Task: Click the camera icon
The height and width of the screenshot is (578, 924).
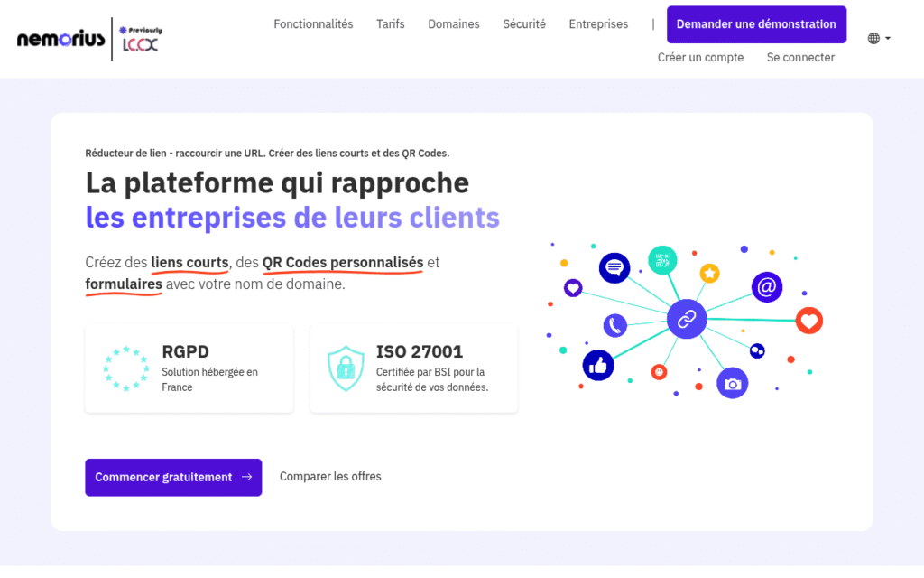Action: point(733,383)
